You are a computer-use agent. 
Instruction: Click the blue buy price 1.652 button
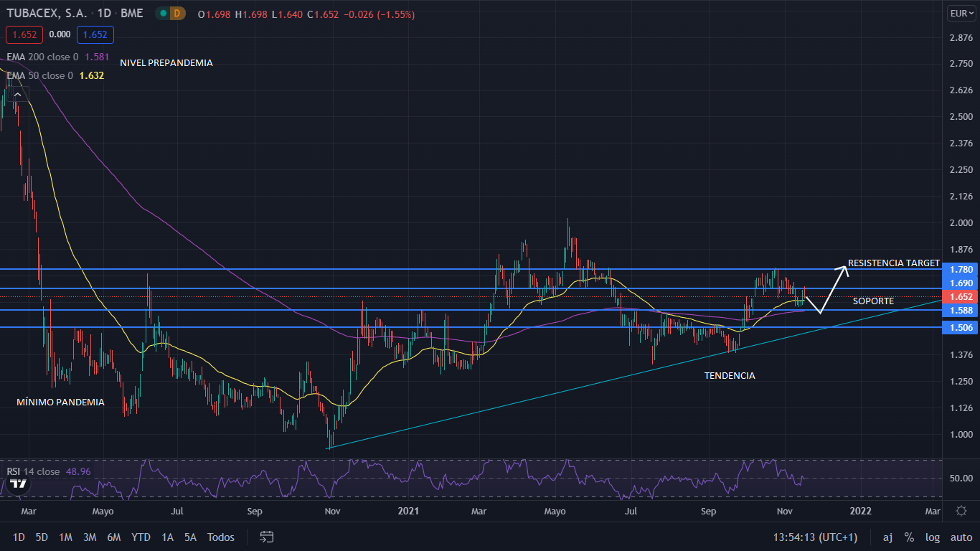pos(95,34)
